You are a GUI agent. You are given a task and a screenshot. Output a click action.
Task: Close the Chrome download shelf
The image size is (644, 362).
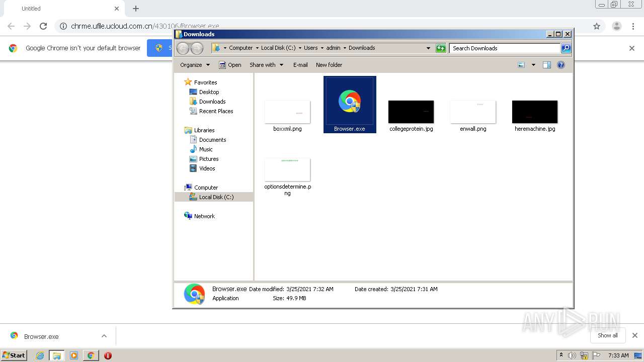[634, 335]
